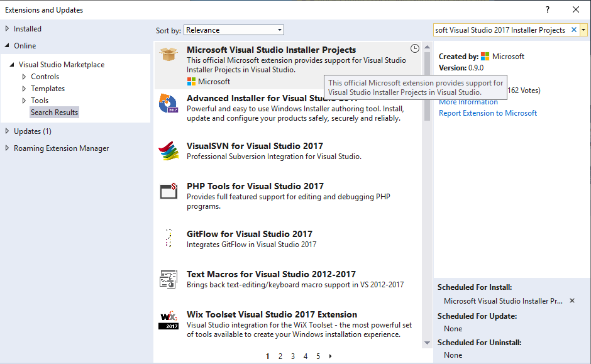This screenshot has height=364, width=591.
Task: Click the scheduled clock icon on Installer Projects
Action: click(414, 48)
